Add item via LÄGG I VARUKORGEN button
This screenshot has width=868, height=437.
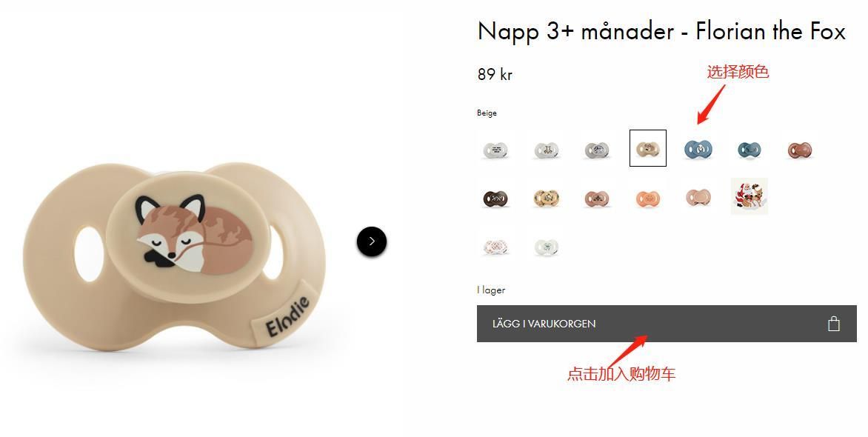point(667,324)
